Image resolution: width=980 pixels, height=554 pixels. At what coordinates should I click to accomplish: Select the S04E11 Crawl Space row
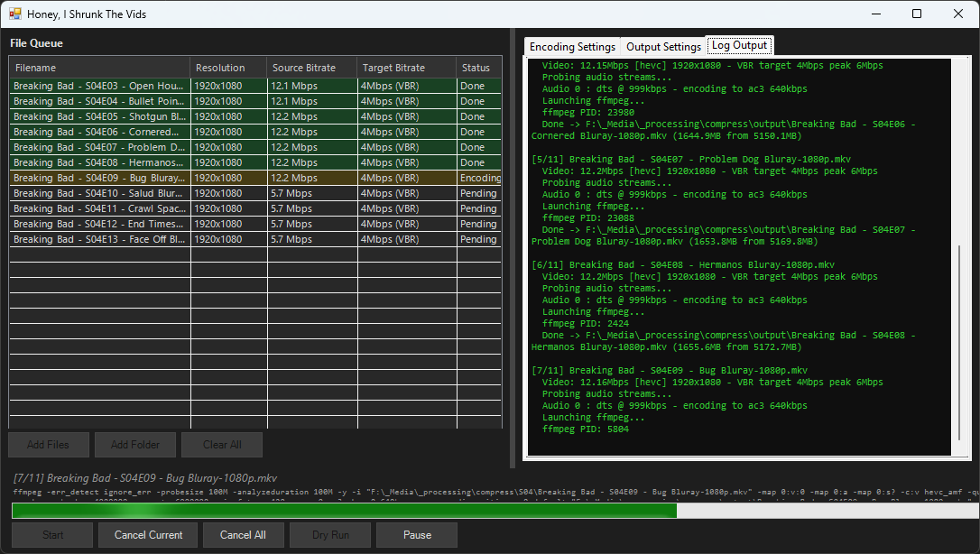pyautogui.click(x=99, y=208)
